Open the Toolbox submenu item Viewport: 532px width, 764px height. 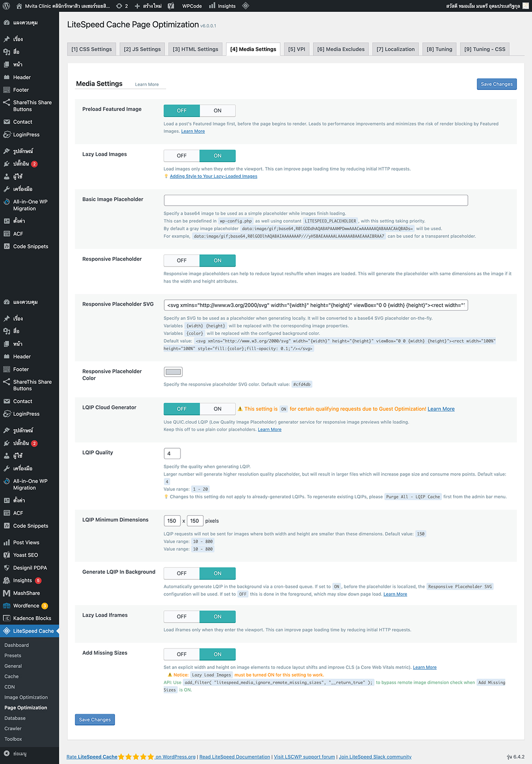pos(13,739)
